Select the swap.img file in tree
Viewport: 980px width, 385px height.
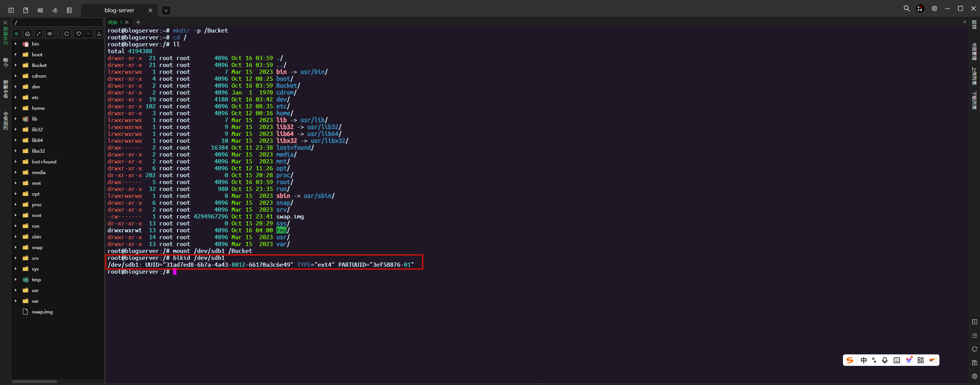tap(42, 312)
